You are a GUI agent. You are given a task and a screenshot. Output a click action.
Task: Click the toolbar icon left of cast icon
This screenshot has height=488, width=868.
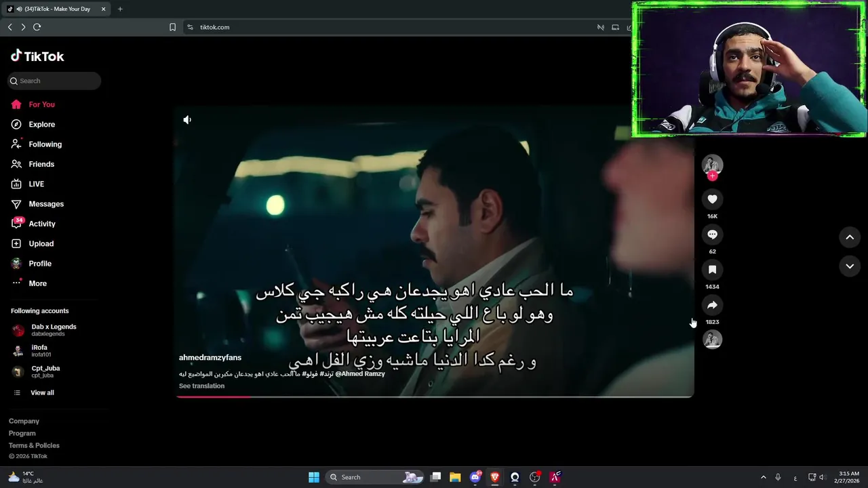(600, 27)
